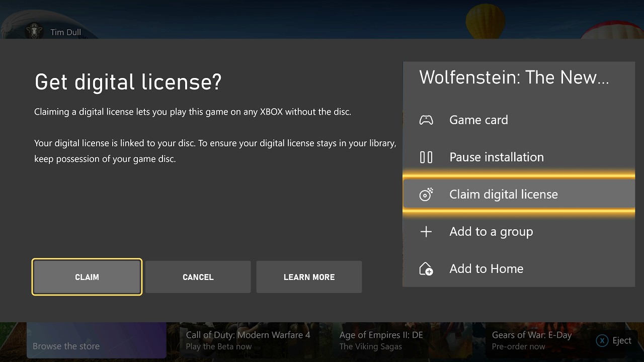Screen dimensions: 644x362
Task: Select the Game card controller icon
Action: [426, 120]
